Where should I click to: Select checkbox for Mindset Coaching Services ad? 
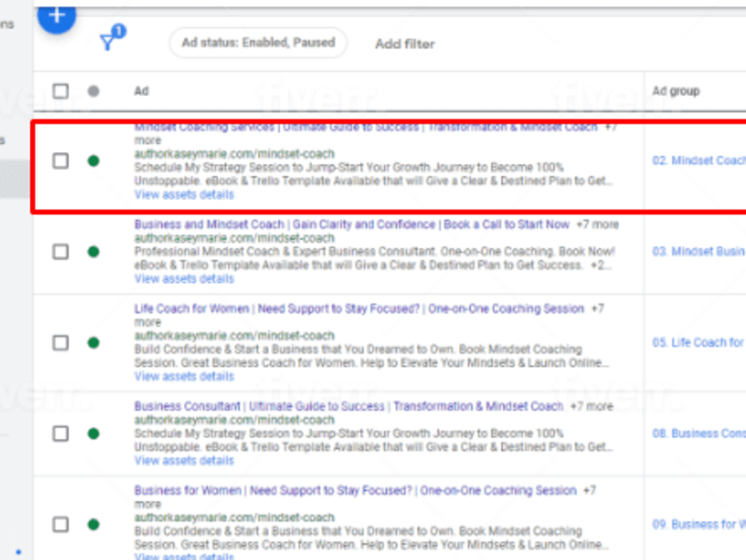coord(60,160)
